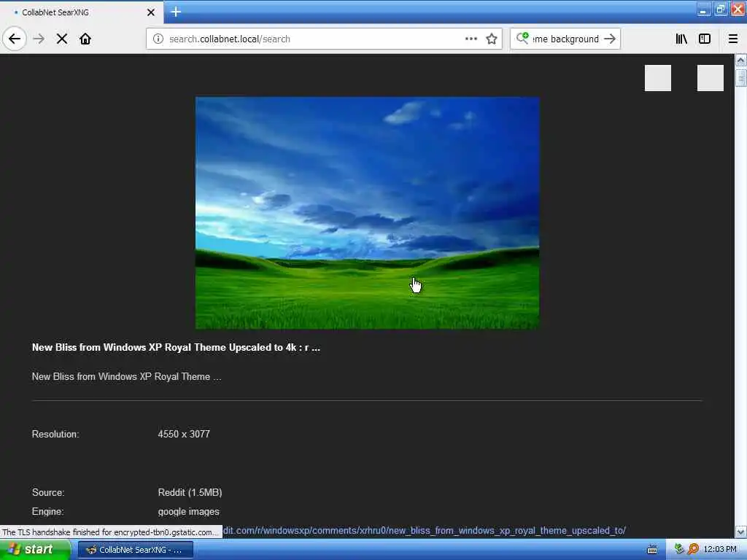The width and height of the screenshot is (747, 560).
Task: Click the 'Resolution:' label
Action: (55, 435)
